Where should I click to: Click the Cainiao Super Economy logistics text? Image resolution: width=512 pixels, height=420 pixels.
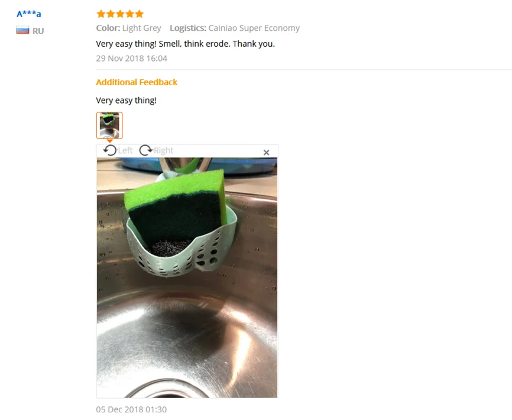pyautogui.click(x=254, y=28)
